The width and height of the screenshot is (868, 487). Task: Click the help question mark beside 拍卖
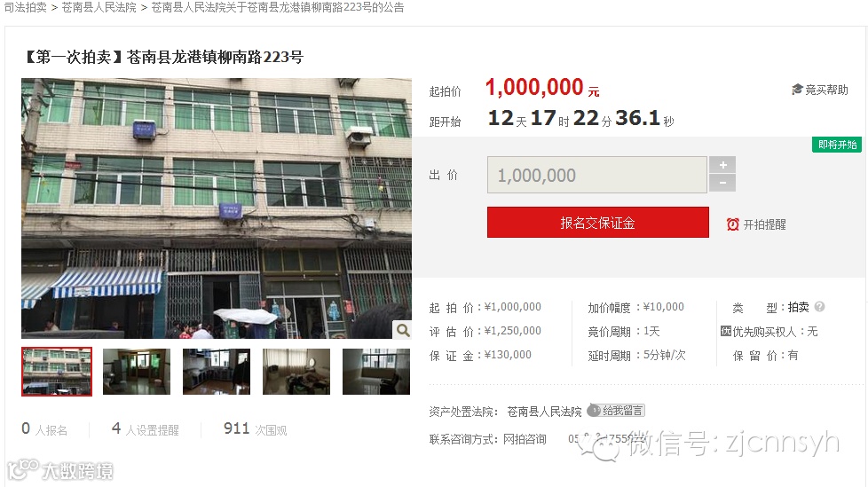[820, 307]
